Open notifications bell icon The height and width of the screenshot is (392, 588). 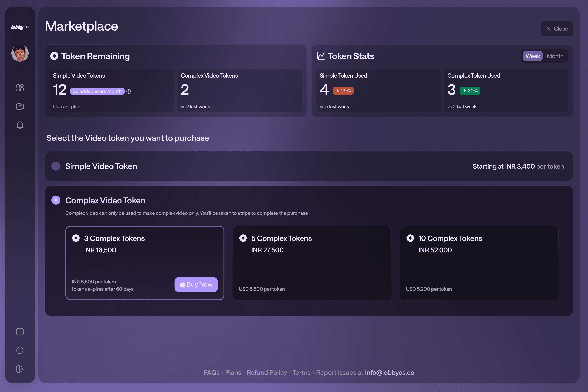20,125
